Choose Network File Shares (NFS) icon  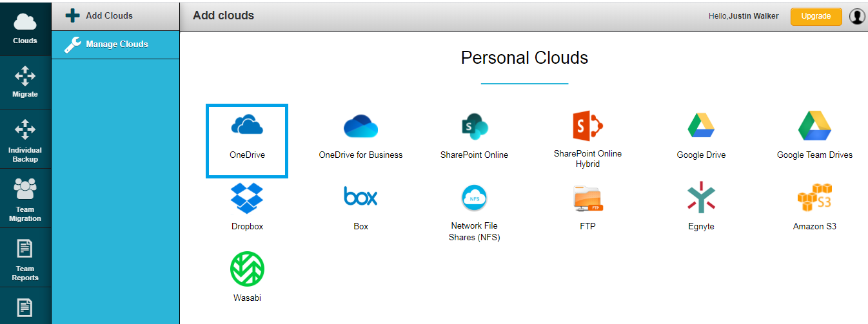[x=474, y=198]
